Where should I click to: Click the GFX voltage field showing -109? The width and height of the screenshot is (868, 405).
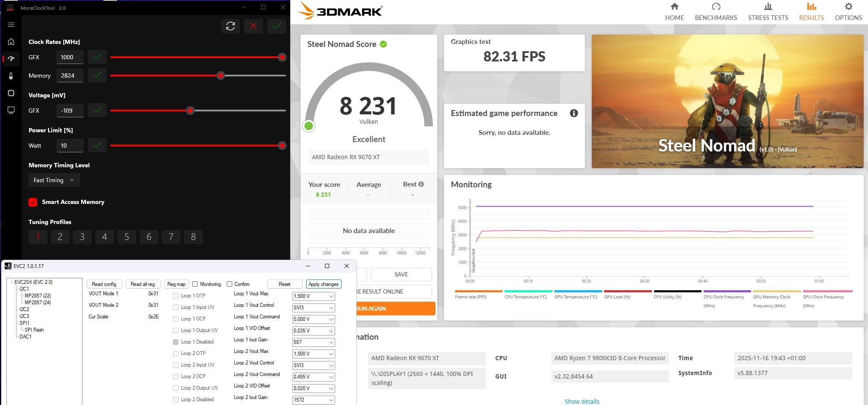pyautogui.click(x=70, y=111)
